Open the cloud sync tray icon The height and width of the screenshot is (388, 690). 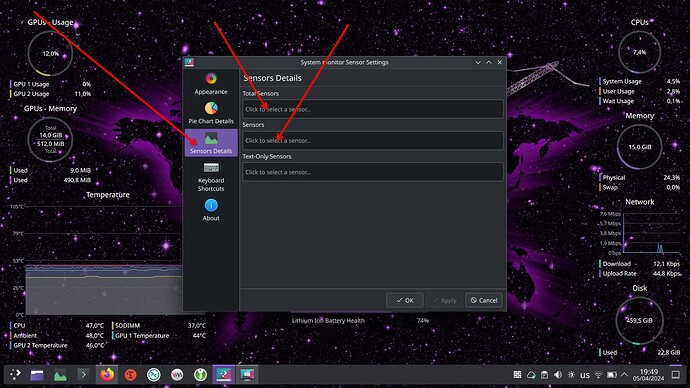pyautogui.click(x=531, y=375)
